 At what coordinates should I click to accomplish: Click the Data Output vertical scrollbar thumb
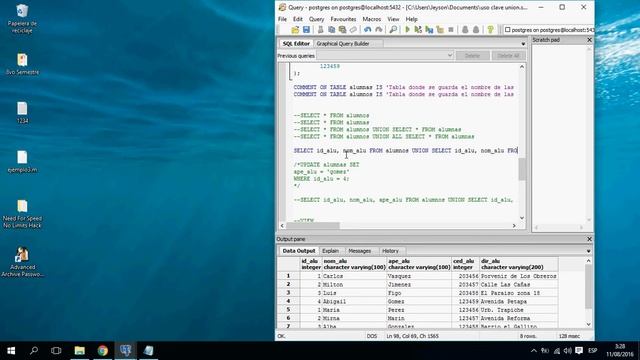[588, 287]
